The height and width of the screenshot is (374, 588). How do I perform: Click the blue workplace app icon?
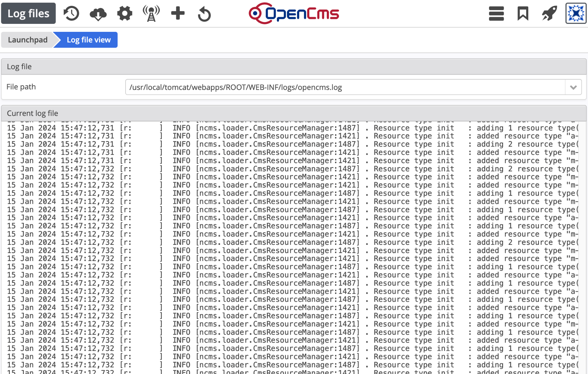pos(576,13)
